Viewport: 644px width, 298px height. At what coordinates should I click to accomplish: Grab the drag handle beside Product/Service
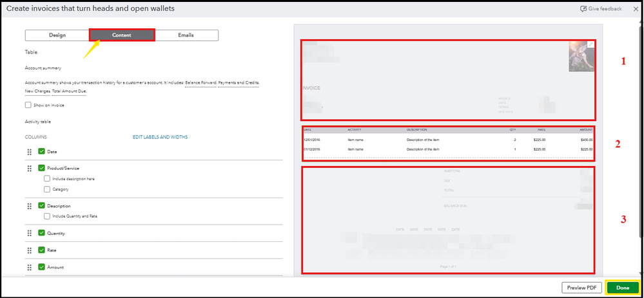(x=30, y=169)
